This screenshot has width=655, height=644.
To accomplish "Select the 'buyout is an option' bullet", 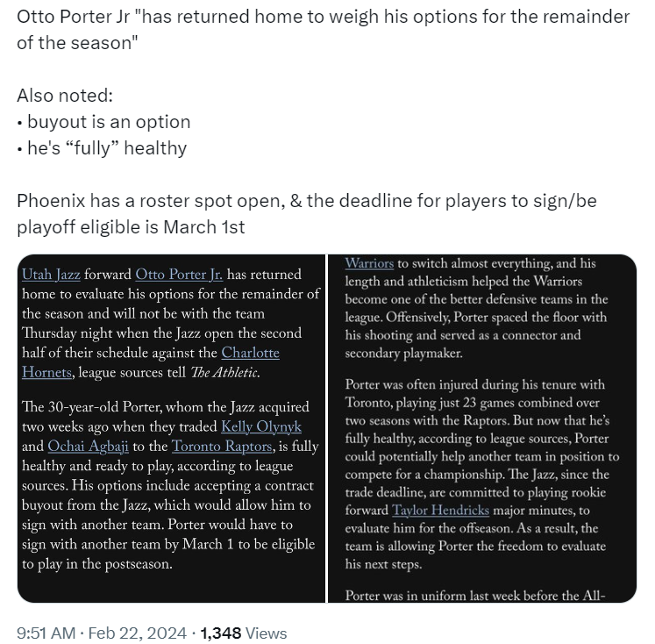I will [x=104, y=122].
